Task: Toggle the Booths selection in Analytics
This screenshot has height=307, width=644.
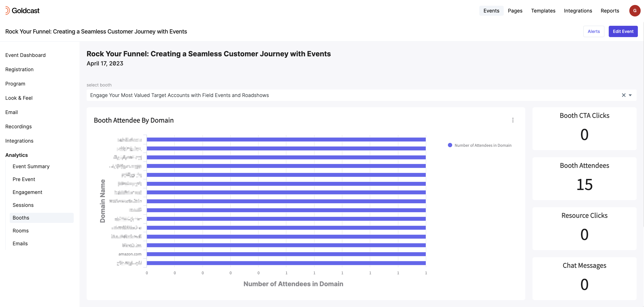Action: 21,218
